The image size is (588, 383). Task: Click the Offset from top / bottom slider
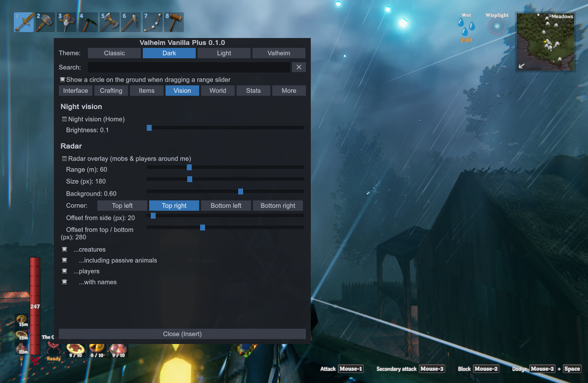pyautogui.click(x=225, y=228)
